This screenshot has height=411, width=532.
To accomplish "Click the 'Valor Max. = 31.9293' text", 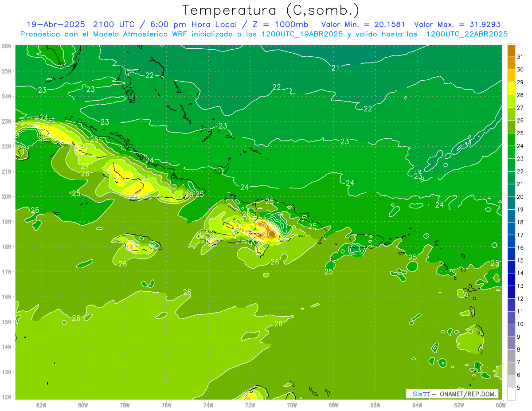I will 457,24.
